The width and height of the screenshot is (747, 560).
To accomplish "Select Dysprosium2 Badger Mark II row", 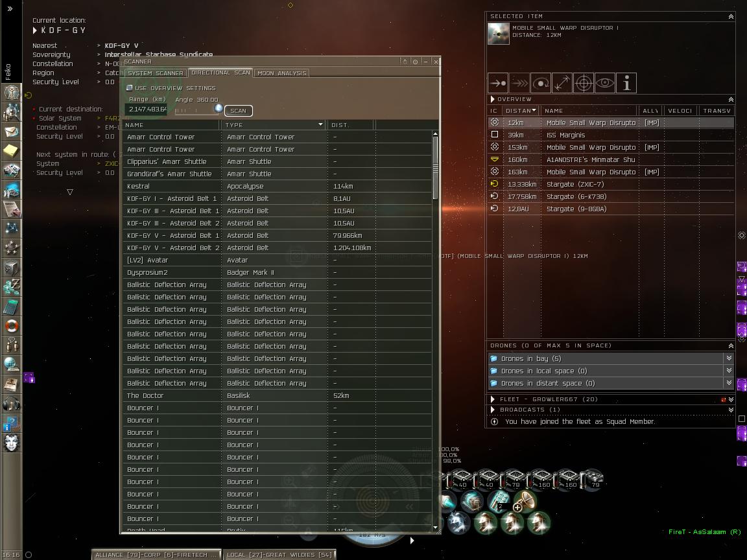I will coord(278,273).
